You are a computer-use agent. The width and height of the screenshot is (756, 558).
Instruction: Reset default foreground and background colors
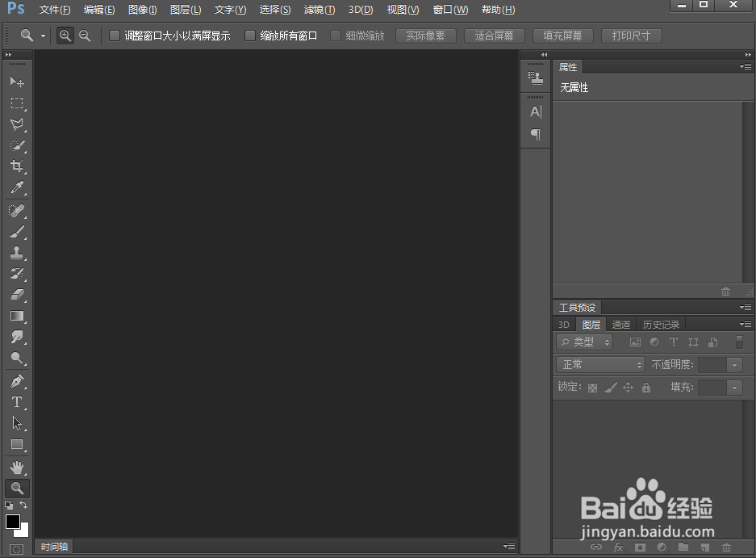tap(9, 506)
